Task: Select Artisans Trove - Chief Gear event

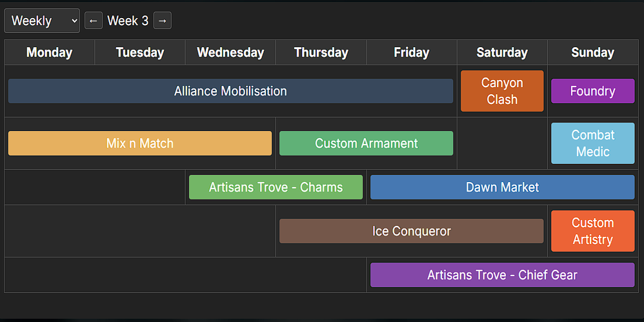Action: pyautogui.click(x=502, y=275)
